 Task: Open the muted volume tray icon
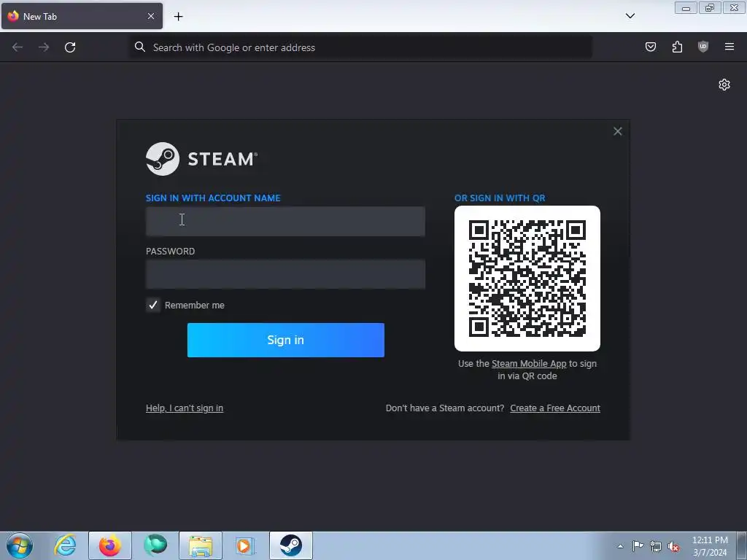673,546
